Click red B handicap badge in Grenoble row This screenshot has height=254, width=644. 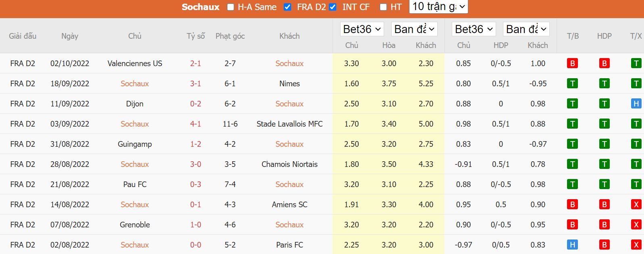[604, 225]
